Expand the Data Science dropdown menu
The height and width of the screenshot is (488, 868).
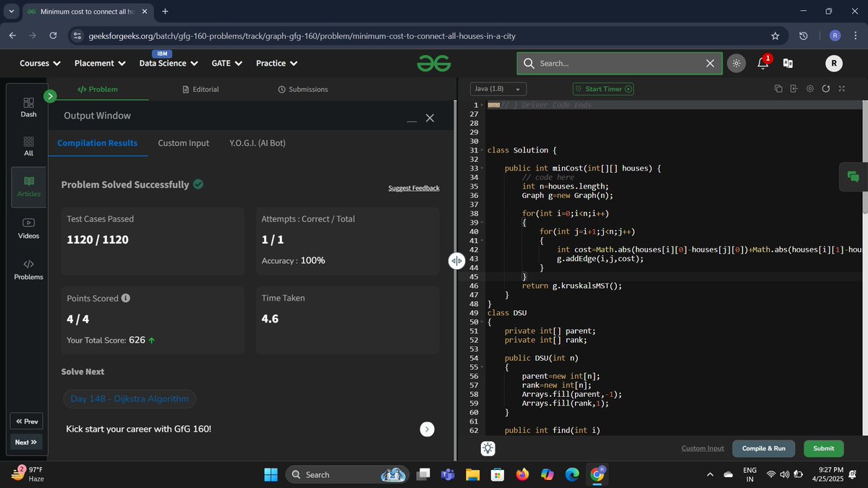[x=169, y=64]
